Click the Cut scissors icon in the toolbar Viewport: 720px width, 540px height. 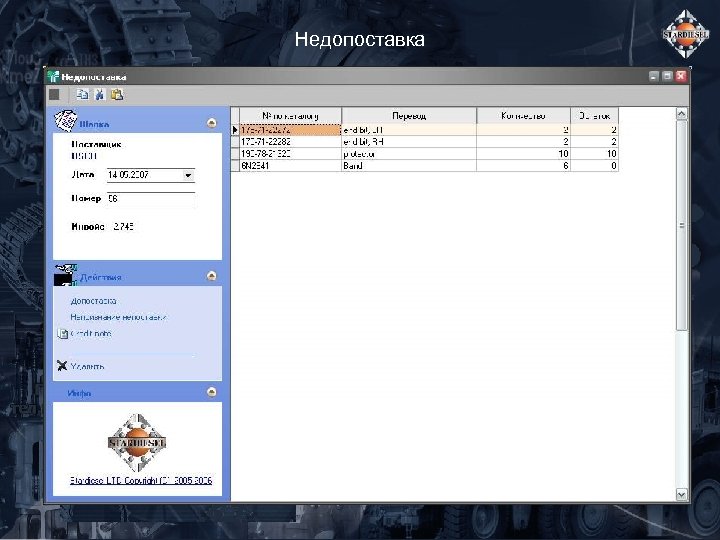click(x=100, y=95)
